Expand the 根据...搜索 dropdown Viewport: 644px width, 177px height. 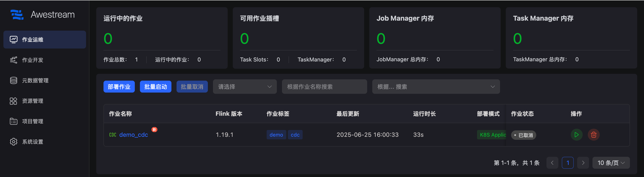tap(436, 87)
